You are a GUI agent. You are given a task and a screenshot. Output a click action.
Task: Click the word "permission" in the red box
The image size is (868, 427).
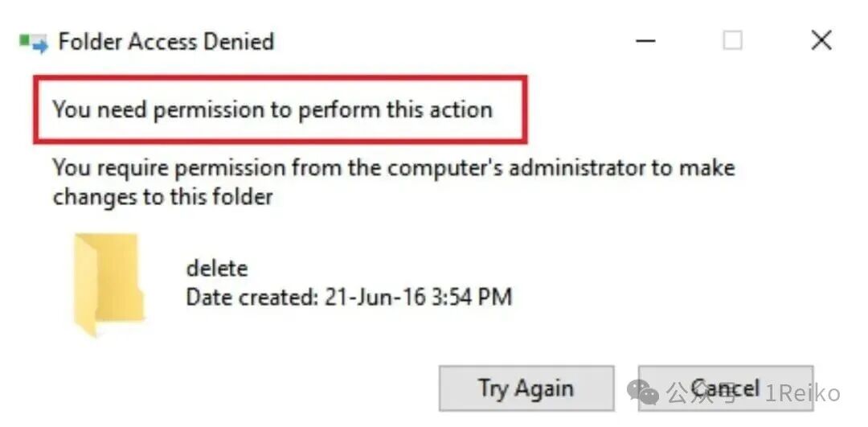[209, 111]
